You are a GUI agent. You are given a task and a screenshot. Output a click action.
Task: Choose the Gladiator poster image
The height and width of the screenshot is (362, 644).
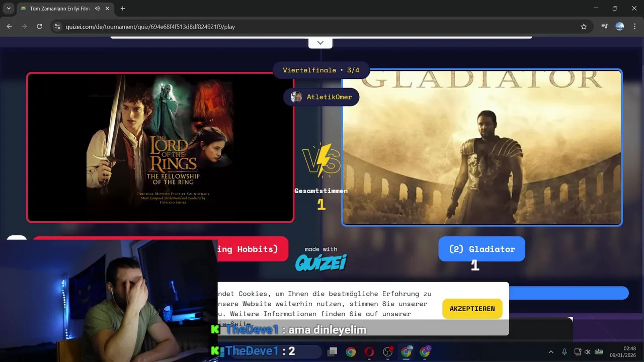(482, 147)
